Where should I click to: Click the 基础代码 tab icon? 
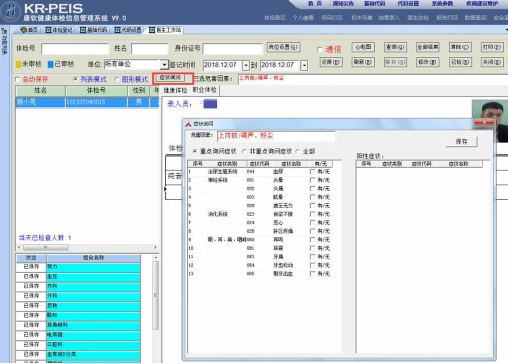(x=83, y=30)
